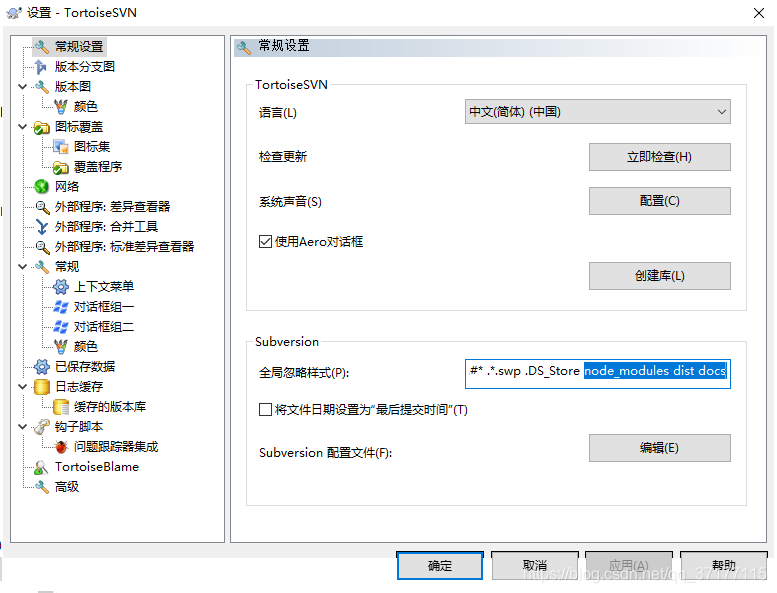Click the 图标覆盖 folder icon
The image size is (777, 593).
coord(42,127)
